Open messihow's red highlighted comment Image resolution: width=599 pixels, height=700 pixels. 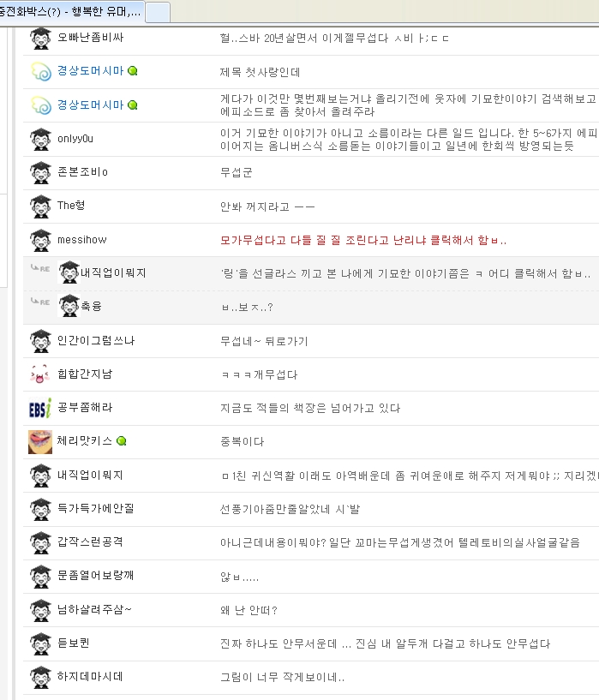363,240
